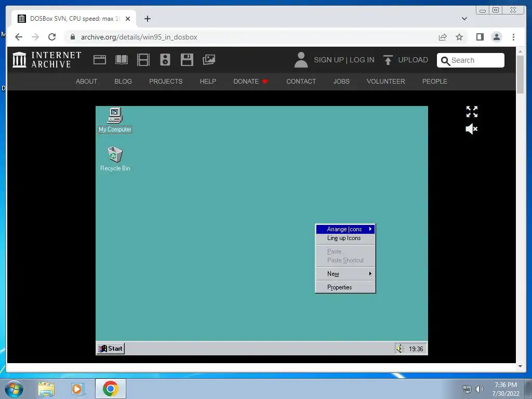This screenshot has width=532, height=399.
Task: Open the tab search chevron dropdown
Action: [x=464, y=19]
